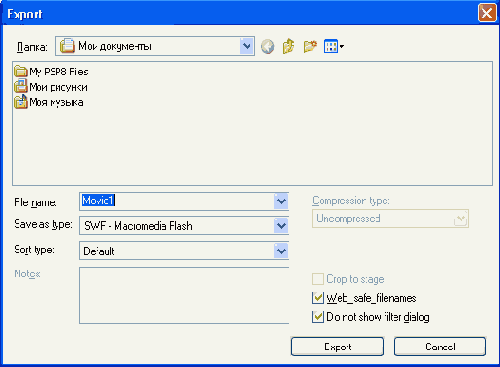Click the Notes text area
Screen dimensions: 500x367
(184, 295)
